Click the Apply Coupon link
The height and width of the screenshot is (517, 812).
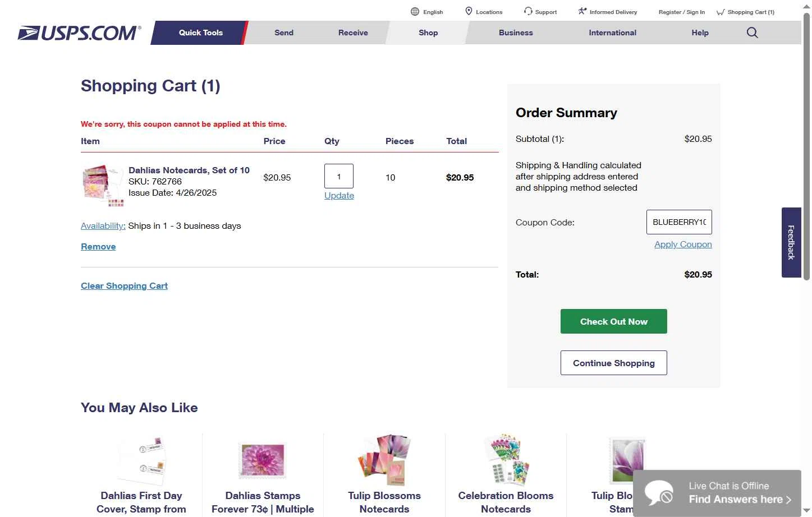coord(682,244)
